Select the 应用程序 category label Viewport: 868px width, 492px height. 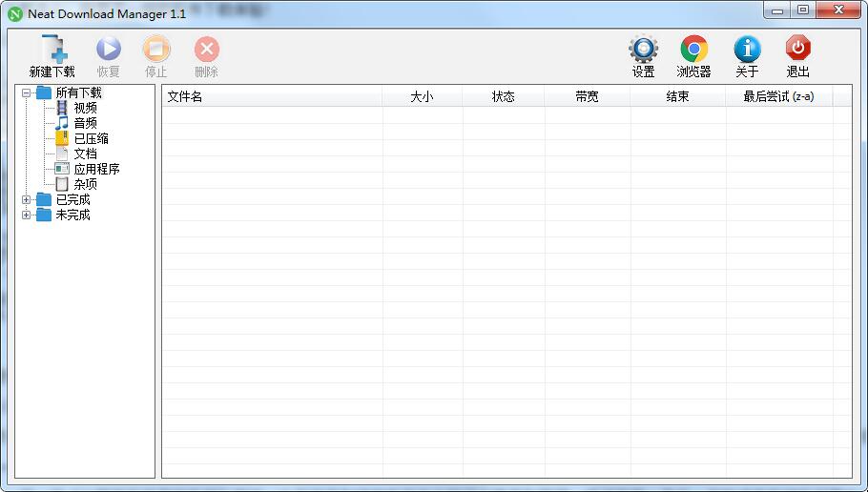(x=97, y=169)
